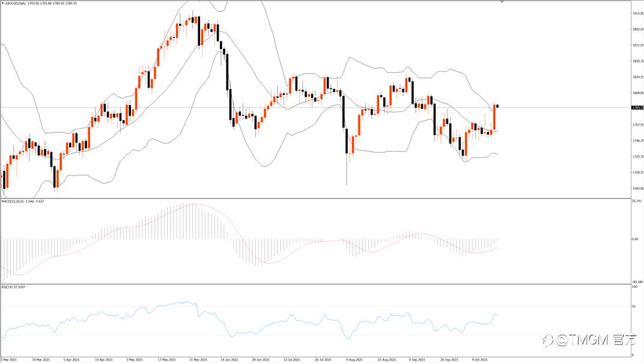Image resolution: width=644 pixels, height=363 pixels.
Task: Click the 1850.30 price scale label
Action: (638, 61)
